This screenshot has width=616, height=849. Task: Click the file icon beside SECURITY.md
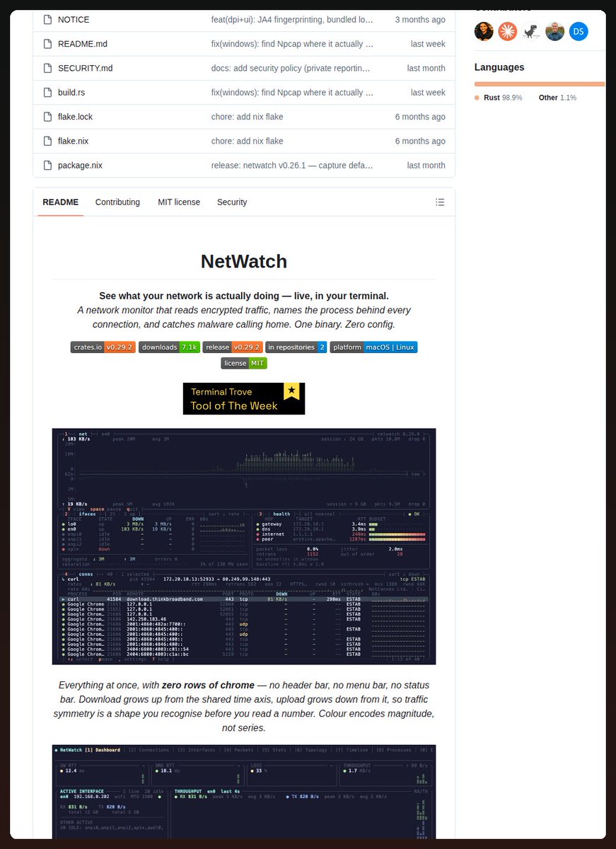click(x=47, y=69)
